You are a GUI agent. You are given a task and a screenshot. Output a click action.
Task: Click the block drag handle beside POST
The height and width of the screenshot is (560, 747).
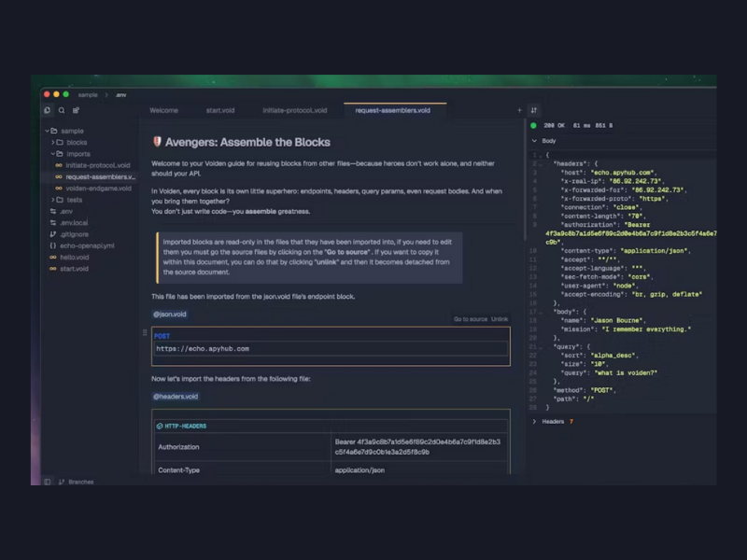click(145, 333)
